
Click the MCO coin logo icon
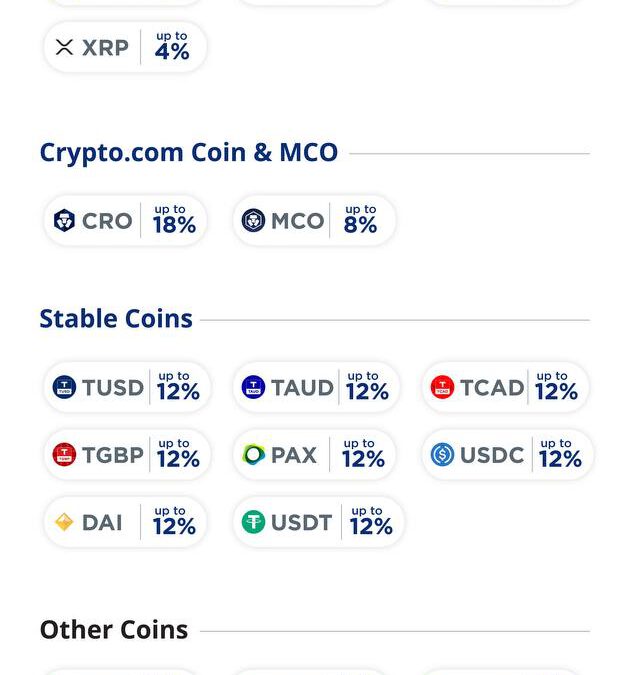254,221
